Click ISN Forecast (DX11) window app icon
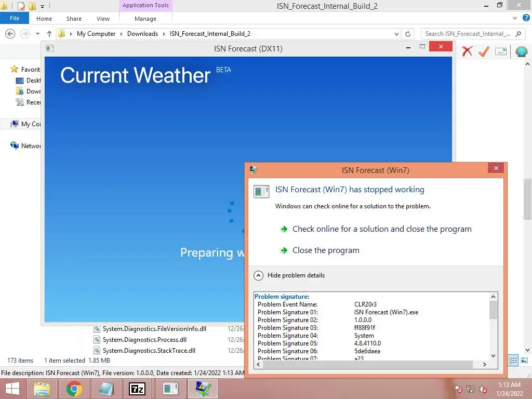 pyautogui.click(x=49, y=48)
